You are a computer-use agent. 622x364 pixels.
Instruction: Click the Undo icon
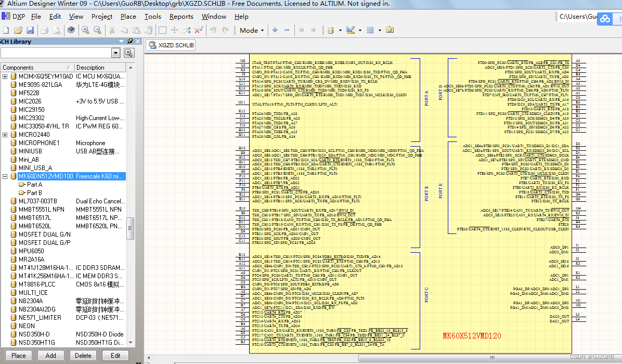click(x=213, y=30)
